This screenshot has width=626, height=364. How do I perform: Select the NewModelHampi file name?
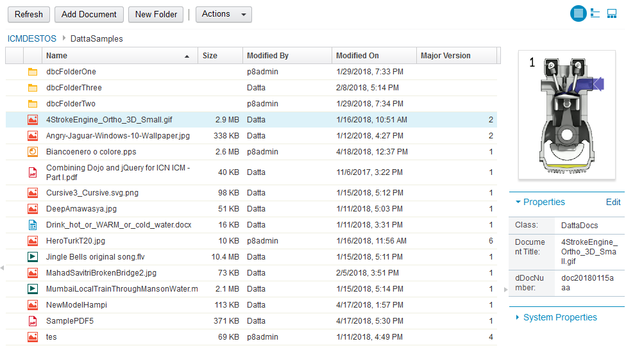pyautogui.click(x=76, y=305)
